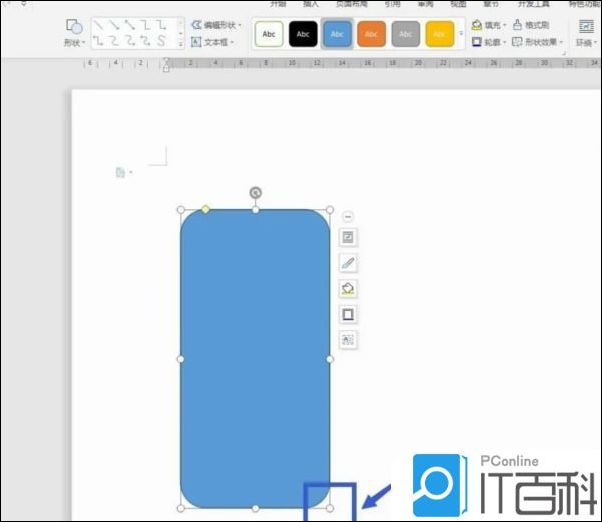Viewport: 602px width, 522px height.
Task: Click the 形状效果 shape effects icon
Action: 517,41
